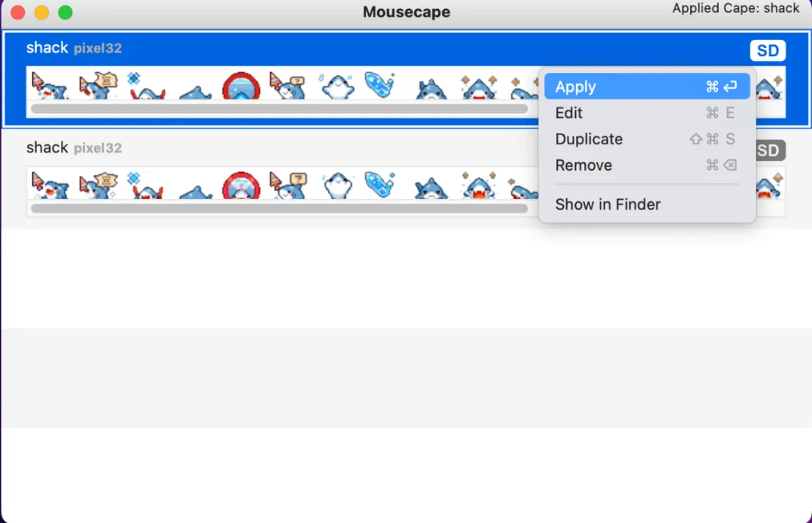Click the "pixel32" author label in the unselected cape
The width and height of the screenshot is (812, 523).
point(98,148)
